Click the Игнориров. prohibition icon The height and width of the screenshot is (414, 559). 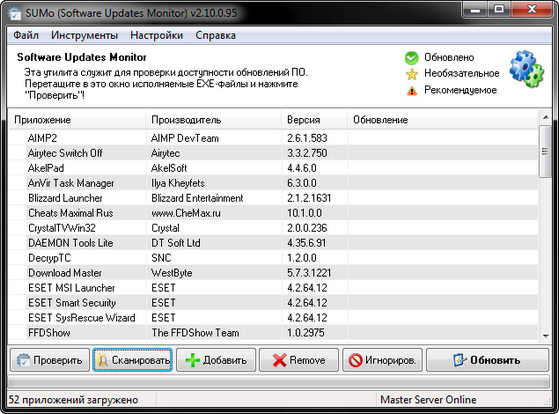pyautogui.click(x=355, y=360)
